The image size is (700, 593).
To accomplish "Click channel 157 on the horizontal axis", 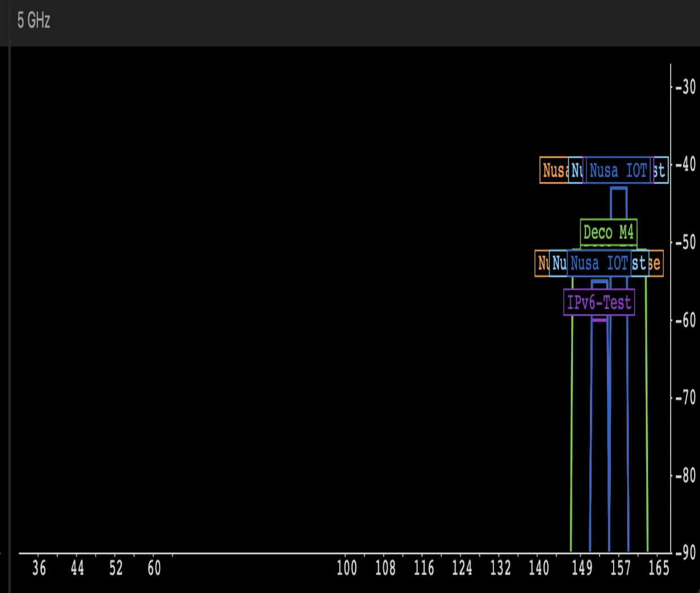I will coord(620,568).
